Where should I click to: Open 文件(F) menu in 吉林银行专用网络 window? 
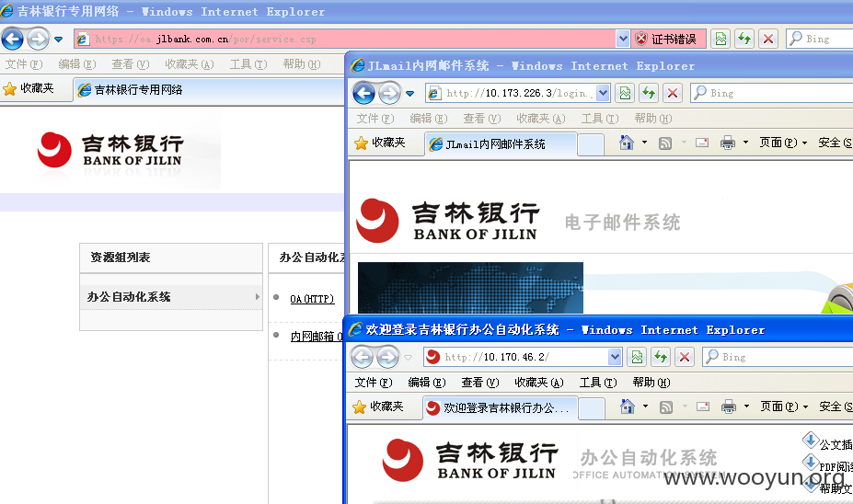coord(24,64)
